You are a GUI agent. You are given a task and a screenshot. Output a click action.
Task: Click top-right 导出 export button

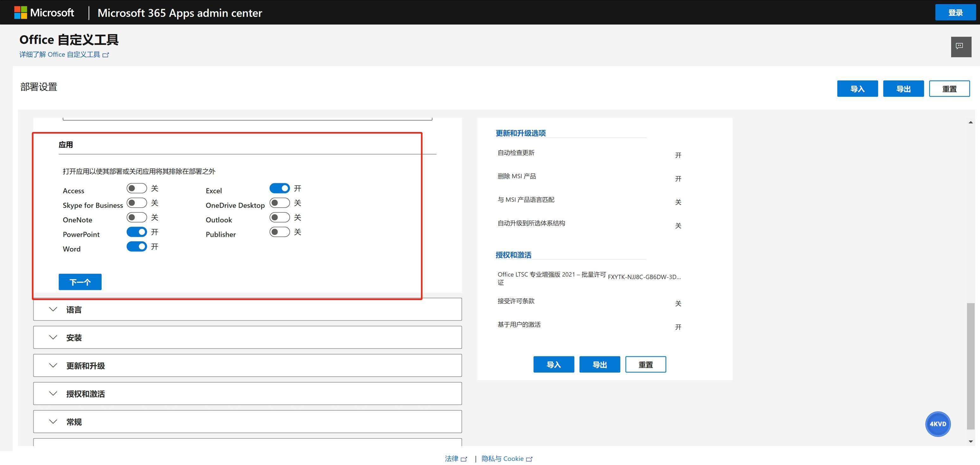click(903, 89)
